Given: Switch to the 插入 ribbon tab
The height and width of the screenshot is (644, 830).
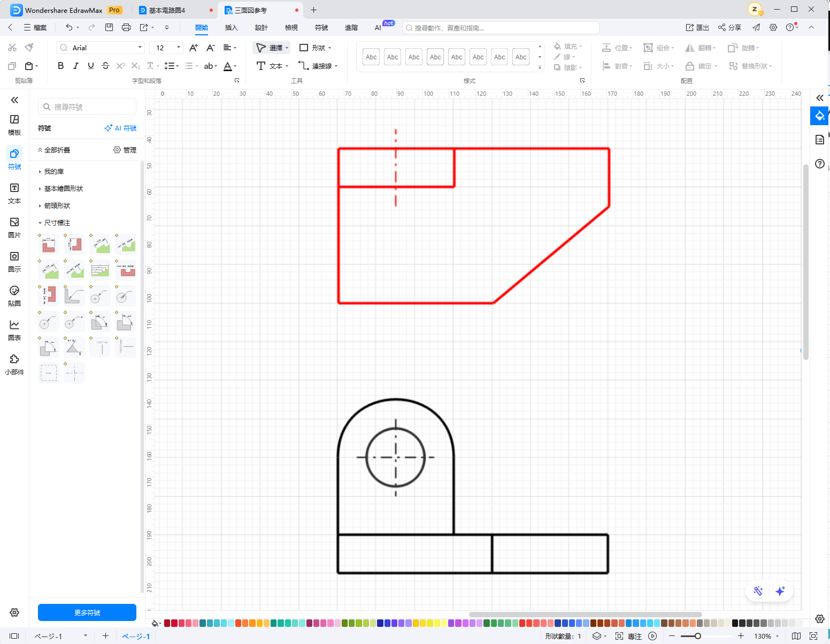Looking at the screenshot, I should pos(231,27).
